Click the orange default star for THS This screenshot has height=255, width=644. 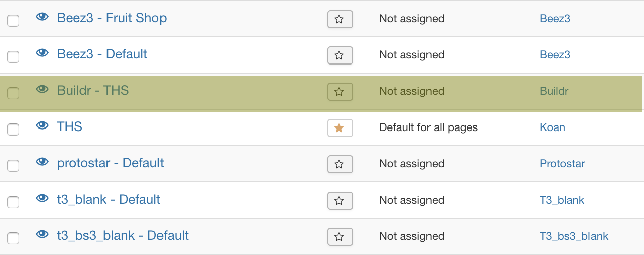[x=340, y=128]
